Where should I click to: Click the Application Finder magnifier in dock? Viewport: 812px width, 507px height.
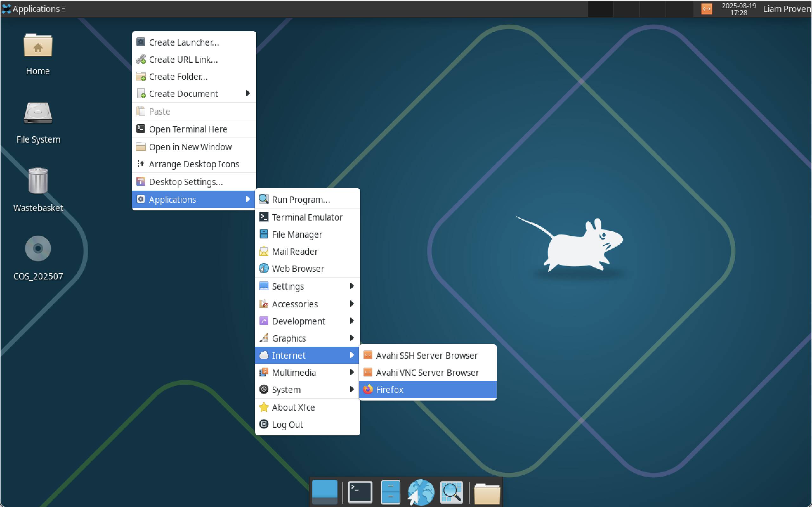(451, 492)
